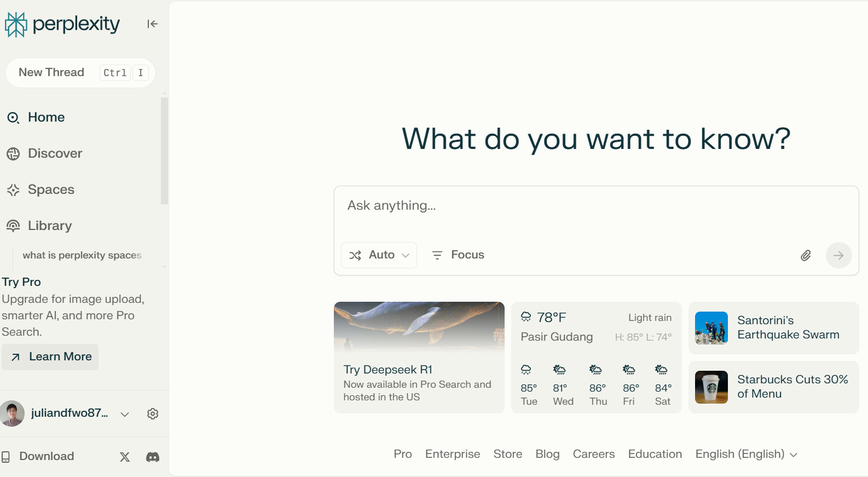Click the Santorini story thumbnail
This screenshot has width=868, height=477.
[711, 328]
